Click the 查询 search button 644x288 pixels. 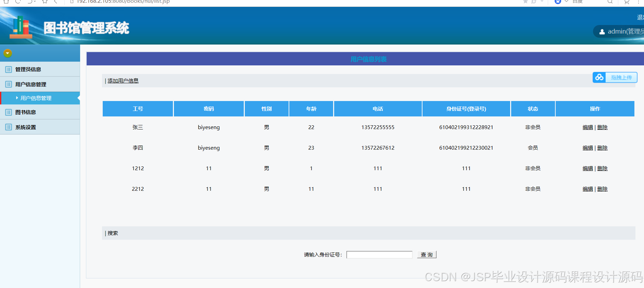(427, 255)
